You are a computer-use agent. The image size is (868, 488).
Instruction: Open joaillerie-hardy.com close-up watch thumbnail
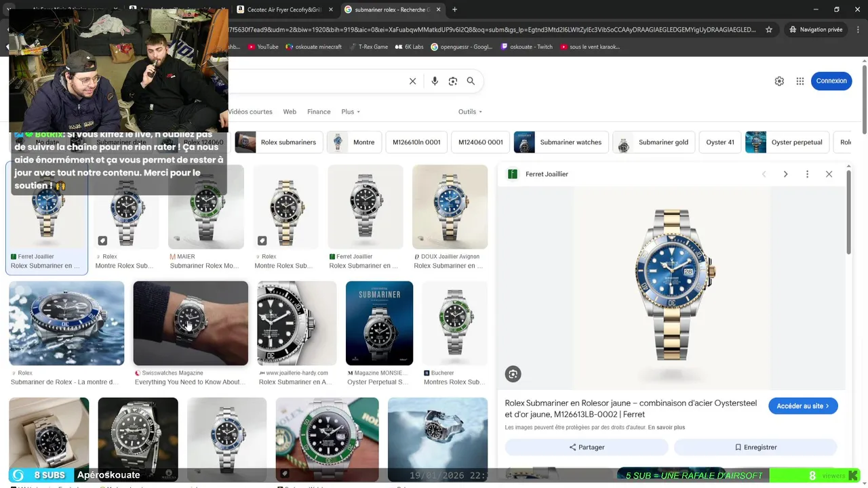point(297,323)
